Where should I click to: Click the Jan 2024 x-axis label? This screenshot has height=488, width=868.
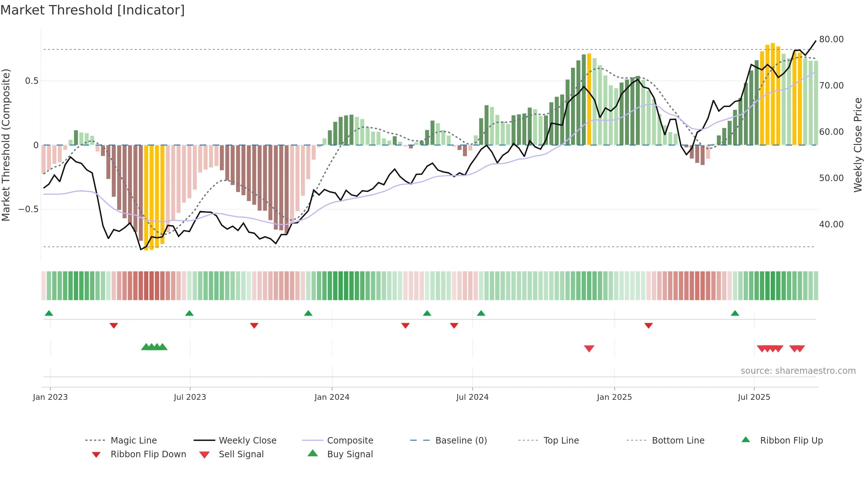[332, 397]
